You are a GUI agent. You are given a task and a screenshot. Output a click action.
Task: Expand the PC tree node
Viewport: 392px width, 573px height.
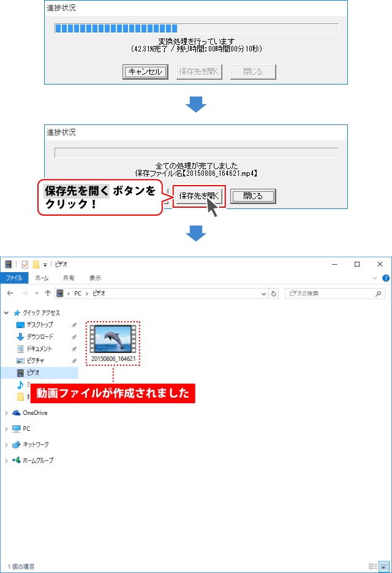pos(6,428)
